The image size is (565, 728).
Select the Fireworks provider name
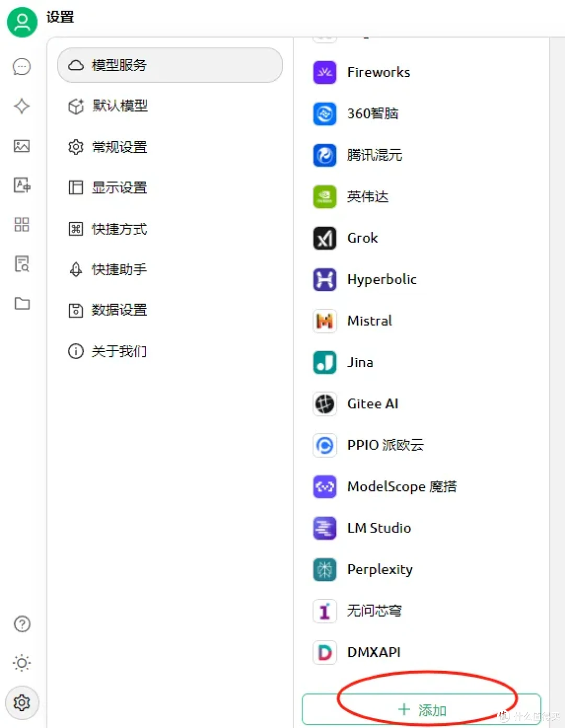379,72
